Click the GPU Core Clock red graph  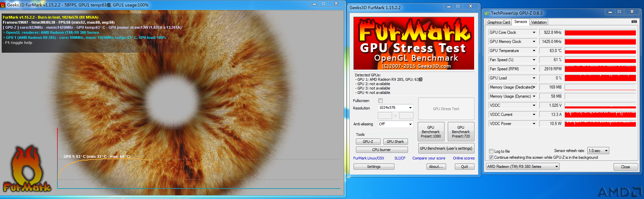600,32
